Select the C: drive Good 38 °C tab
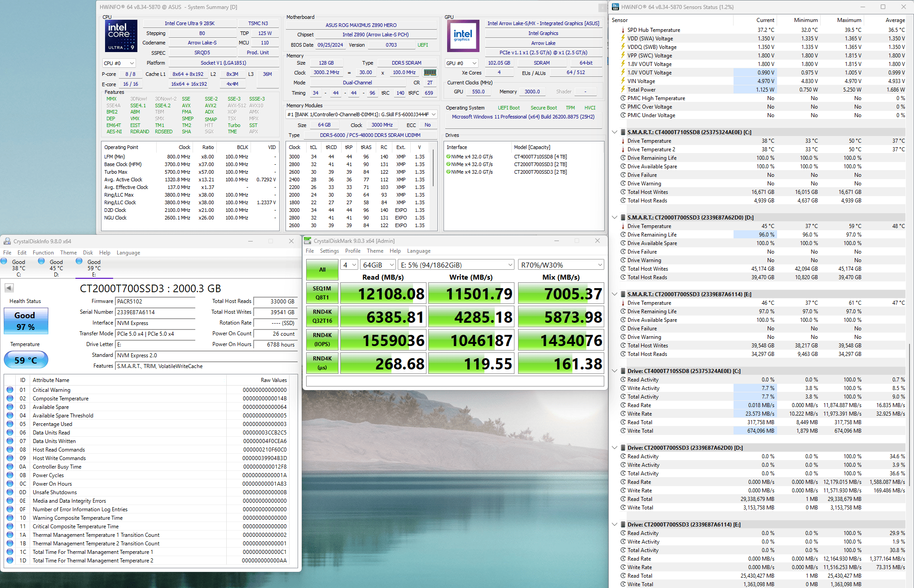The height and width of the screenshot is (588, 914). pos(18,268)
